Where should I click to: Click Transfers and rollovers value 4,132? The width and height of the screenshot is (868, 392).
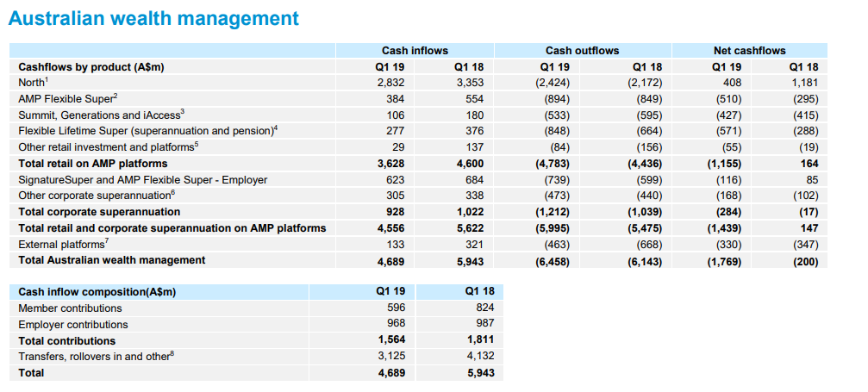pos(480,356)
